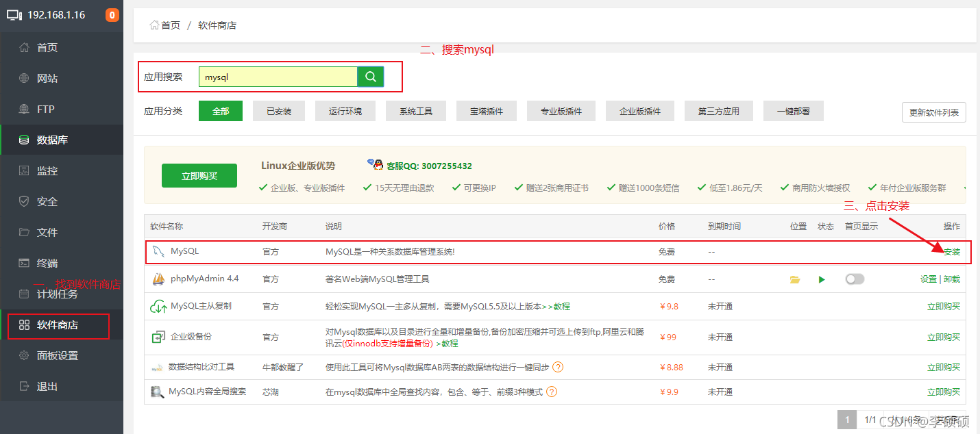Image resolution: width=980 pixels, height=434 pixels.
Task: Select the 专业版插件 category tab
Action: 561,111
